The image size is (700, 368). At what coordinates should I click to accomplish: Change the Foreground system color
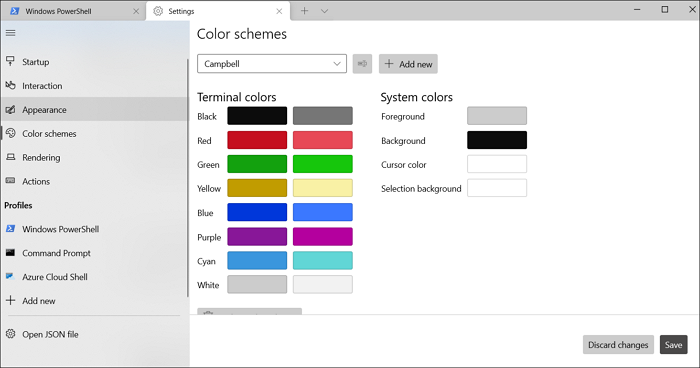pos(497,116)
